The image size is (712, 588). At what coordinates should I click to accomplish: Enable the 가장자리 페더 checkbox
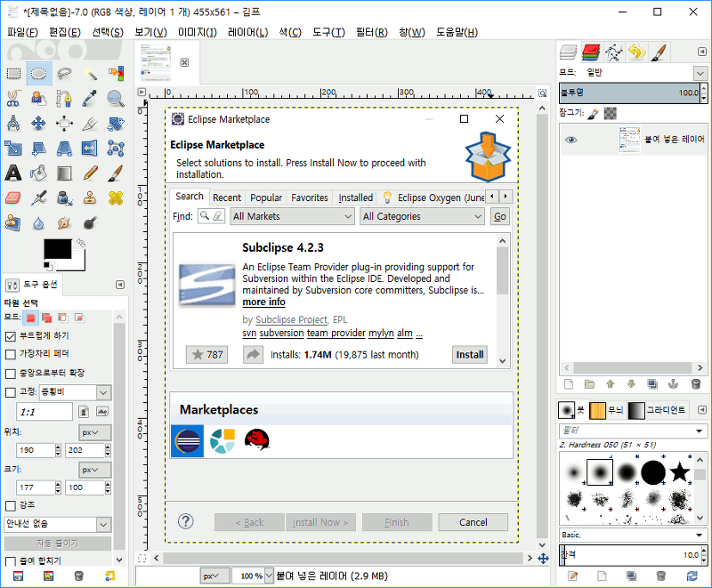click(x=11, y=355)
